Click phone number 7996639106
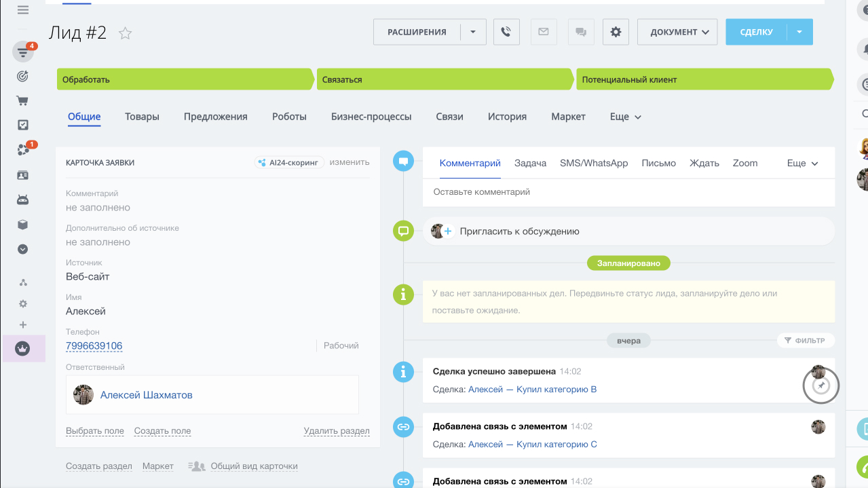Screen dimensions: 868x488 point(94,346)
